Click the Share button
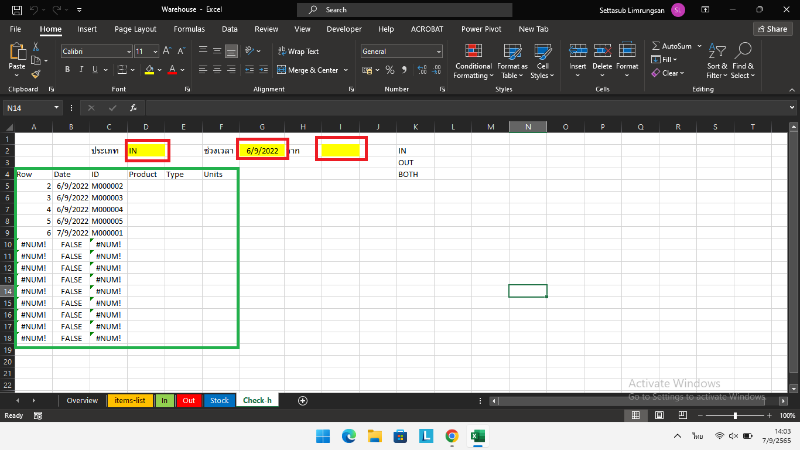This screenshot has width=800, height=450. pyautogui.click(x=771, y=29)
